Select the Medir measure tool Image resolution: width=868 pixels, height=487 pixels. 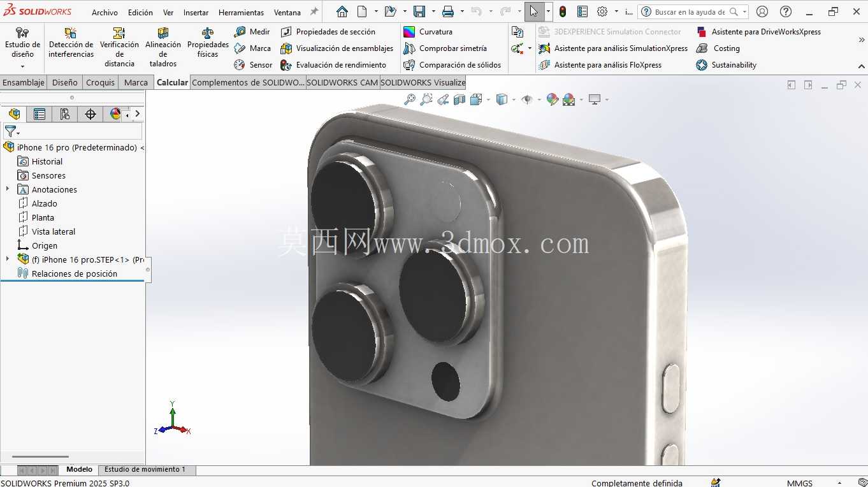click(x=252, y=32)
